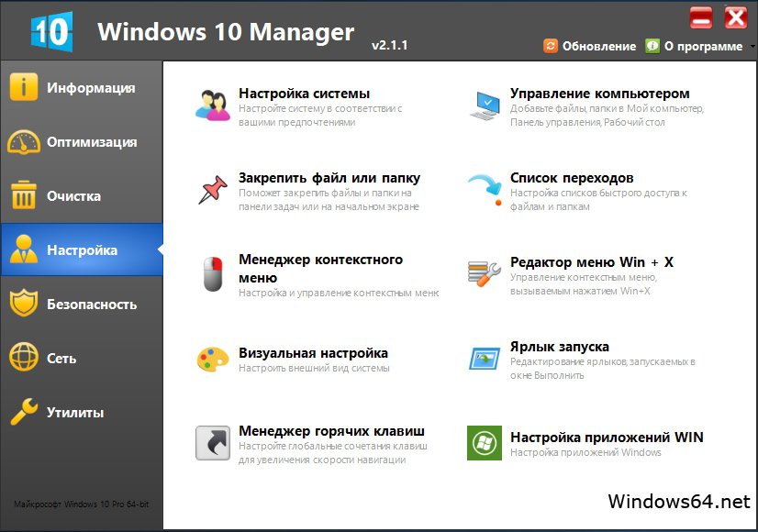The width and height of the screenshot is (758, 532).
Task: Minimize with the red minus button
Action: (x=700, y=18)
